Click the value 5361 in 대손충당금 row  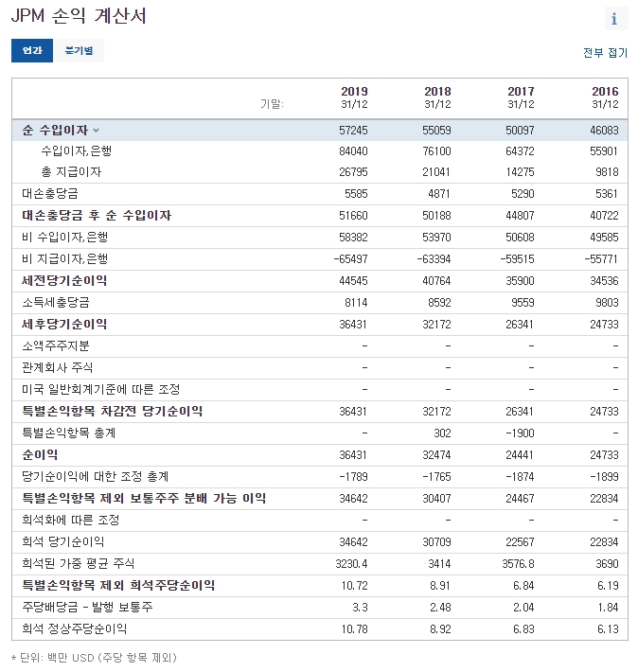[x=607, y=194]
